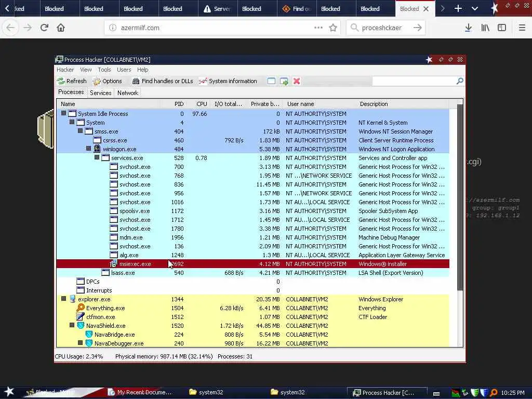The width and height of the screenshot is (532, 399).
Task: Click the find window and thread icon
Action: tap(284, 81)
